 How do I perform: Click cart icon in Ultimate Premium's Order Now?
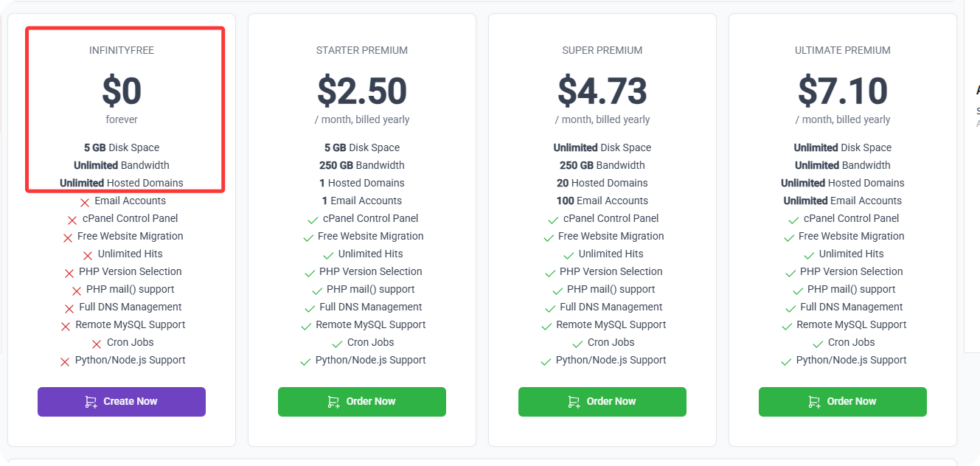click(814, 402)
